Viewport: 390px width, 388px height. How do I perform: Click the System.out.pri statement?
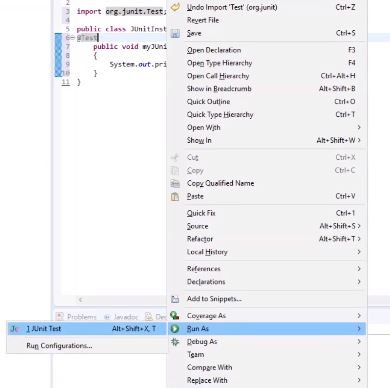click(138, 64)
